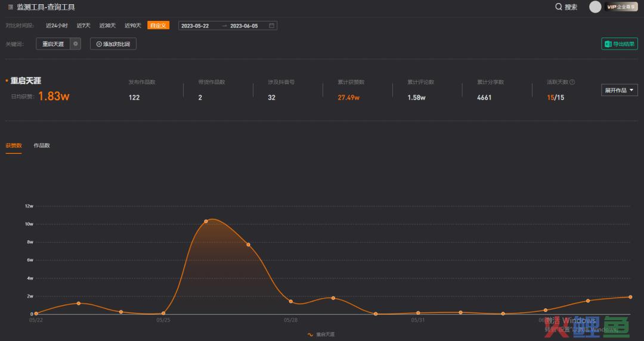The image size is (644, 341).
Task: Switch to the 获赞数 tab
Action: 14,145
